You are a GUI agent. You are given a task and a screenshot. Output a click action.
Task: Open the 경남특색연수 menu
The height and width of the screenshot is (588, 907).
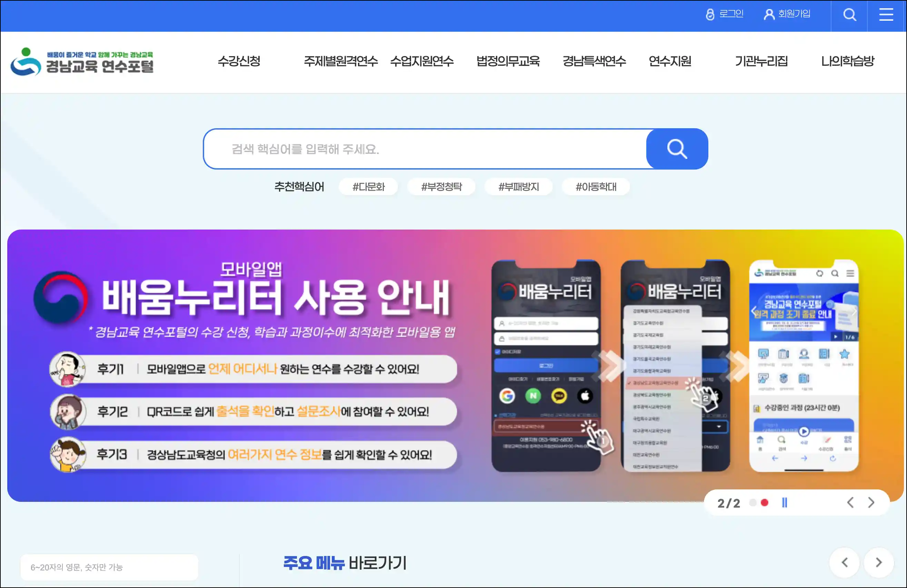[594, 61]
